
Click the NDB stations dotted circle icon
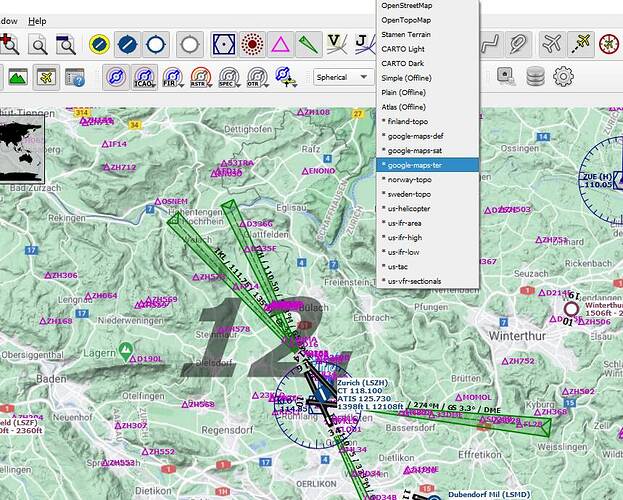pyautogui.click(x=252, y=44)
